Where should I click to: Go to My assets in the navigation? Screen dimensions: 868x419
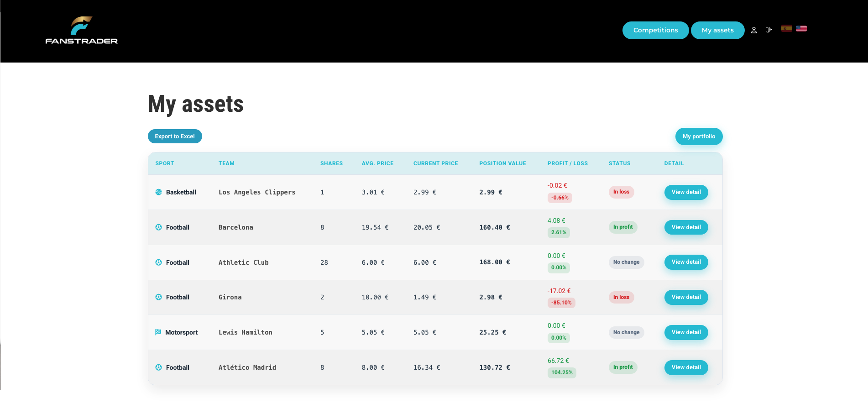click(717, 30)
